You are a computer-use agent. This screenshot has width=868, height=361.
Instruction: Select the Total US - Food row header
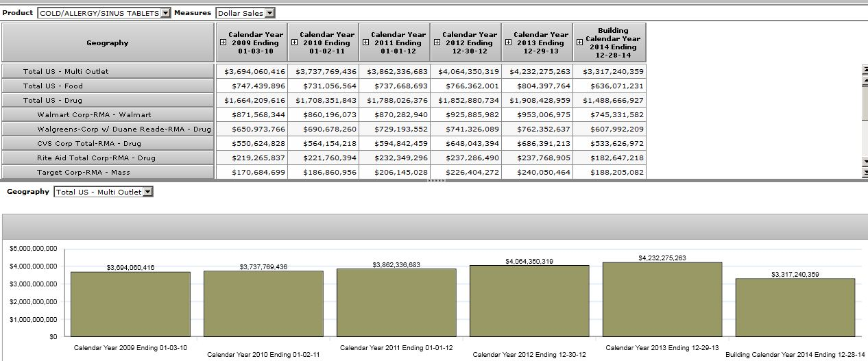click(108, 86)
